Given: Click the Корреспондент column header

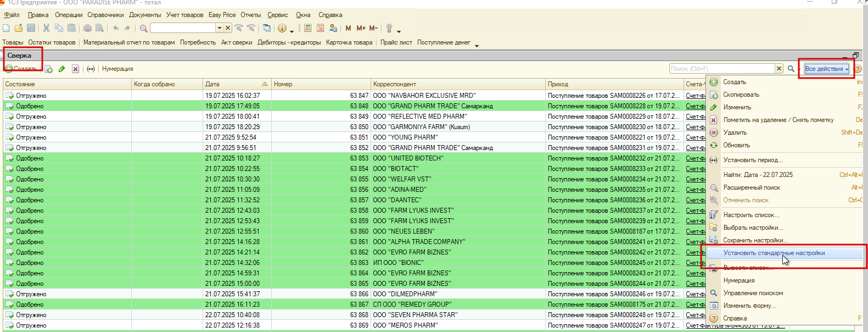Looking at the screenshot, I should pyautogui.click(x=458, y=84).
